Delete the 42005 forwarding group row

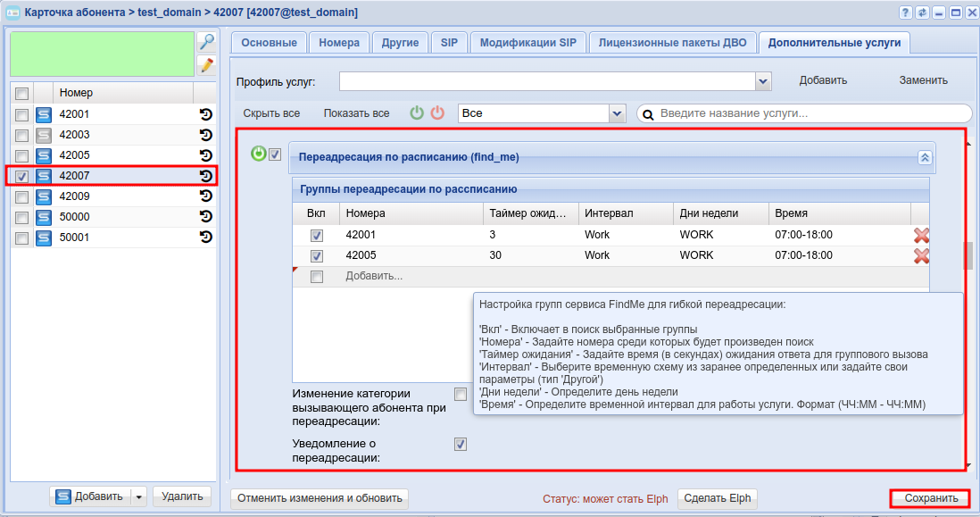point(921,255)
